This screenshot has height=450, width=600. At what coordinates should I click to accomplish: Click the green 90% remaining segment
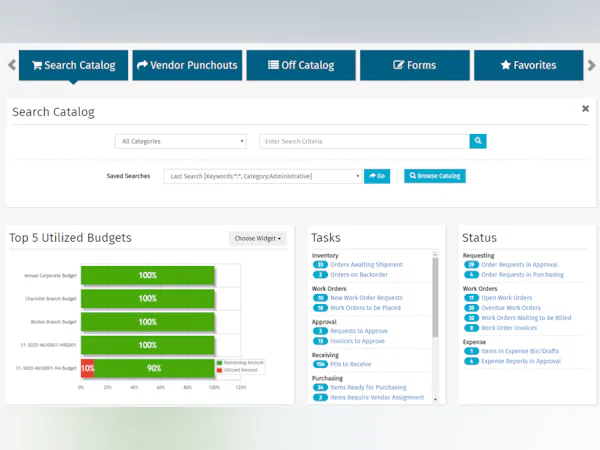coord(154,368)
